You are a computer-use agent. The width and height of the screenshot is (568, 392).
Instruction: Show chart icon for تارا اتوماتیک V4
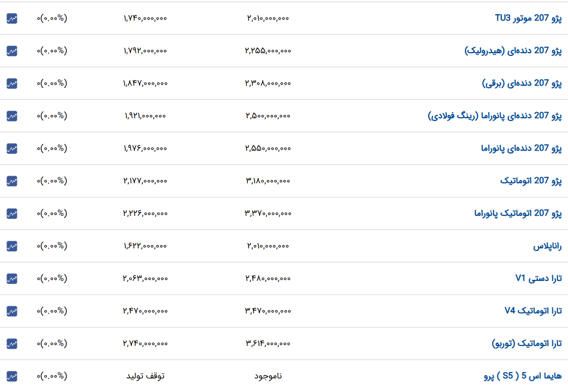coord(12,311)
